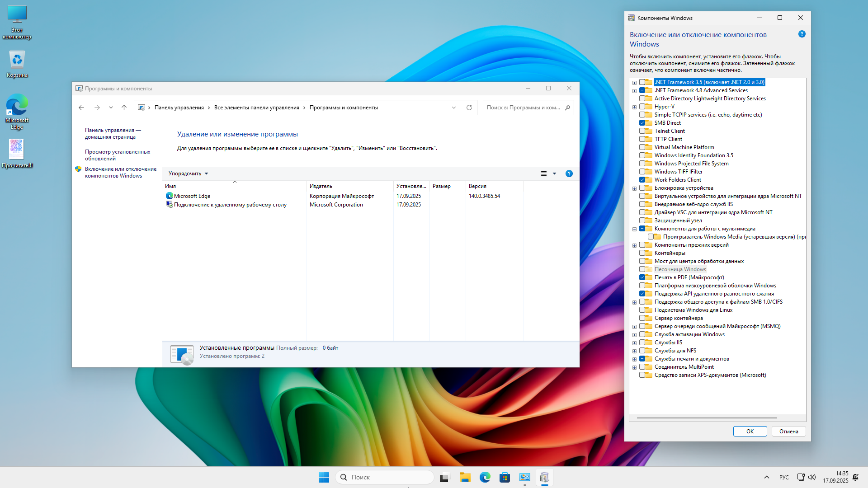The height and width of the screenshot is (488, 868).
Task: Collapse the multimedia components tree node
Action: pos(634,229)
